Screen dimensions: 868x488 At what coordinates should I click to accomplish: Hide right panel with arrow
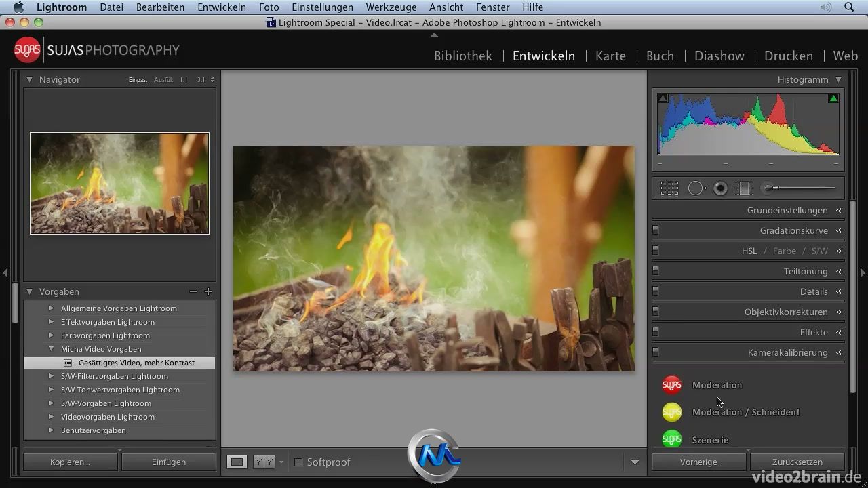[x=863, y=272]
